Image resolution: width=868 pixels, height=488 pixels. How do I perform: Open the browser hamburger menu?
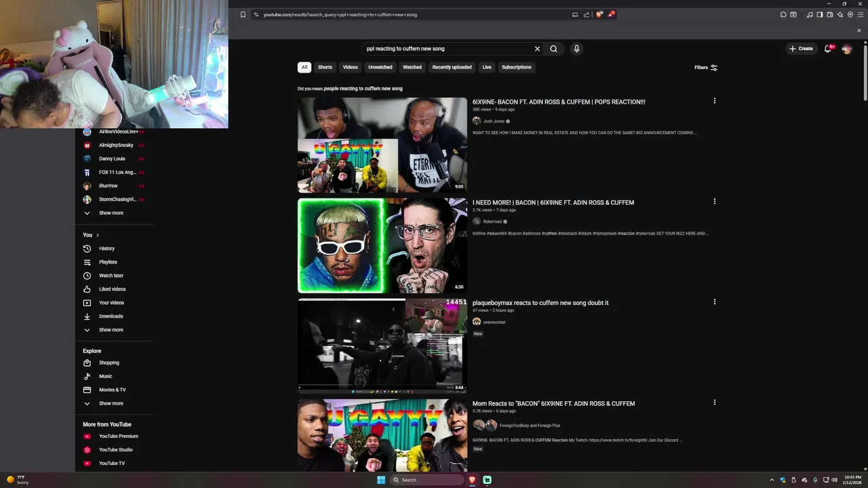861,14
